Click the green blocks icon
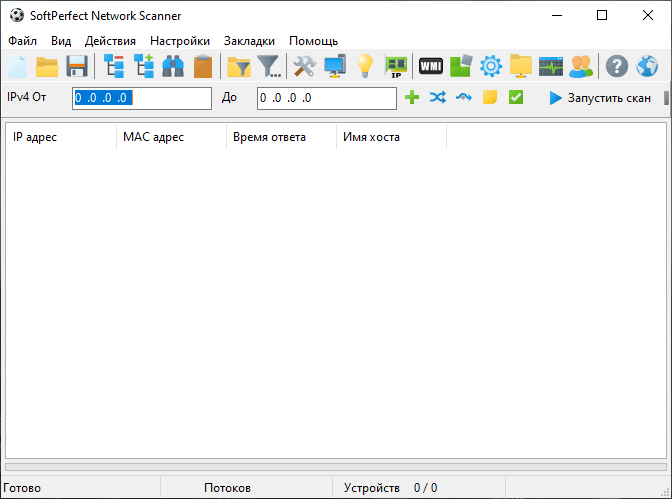 tap(461, 66)
